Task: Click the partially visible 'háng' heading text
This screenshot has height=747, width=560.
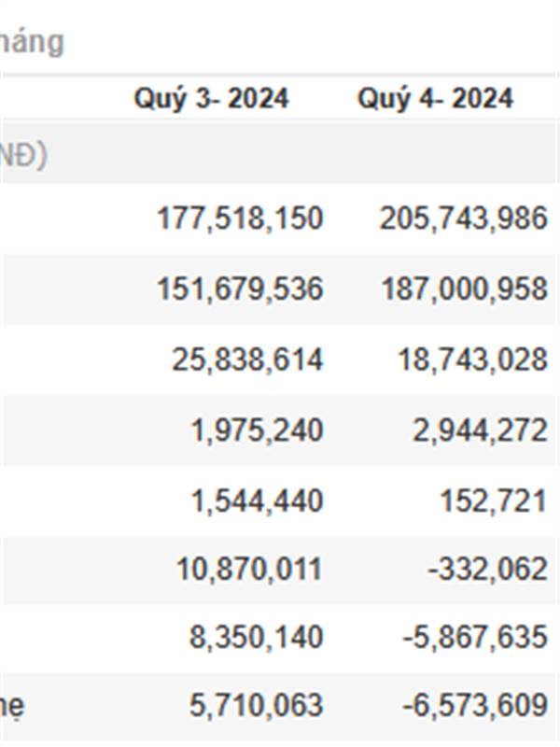Action: coord(32,43)
